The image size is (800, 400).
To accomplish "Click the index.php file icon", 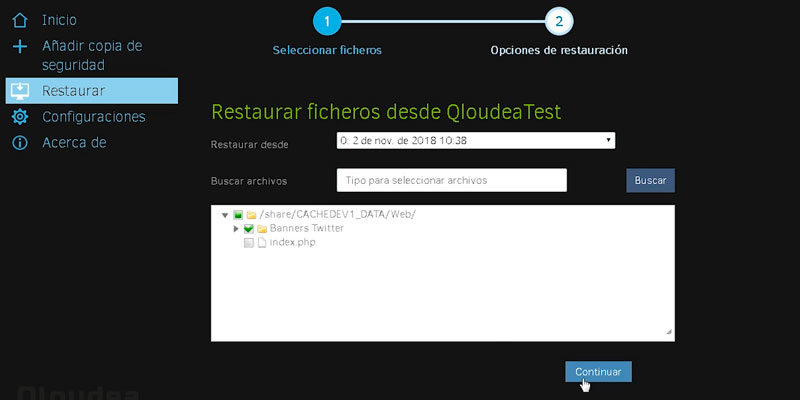I will (262, 243).
